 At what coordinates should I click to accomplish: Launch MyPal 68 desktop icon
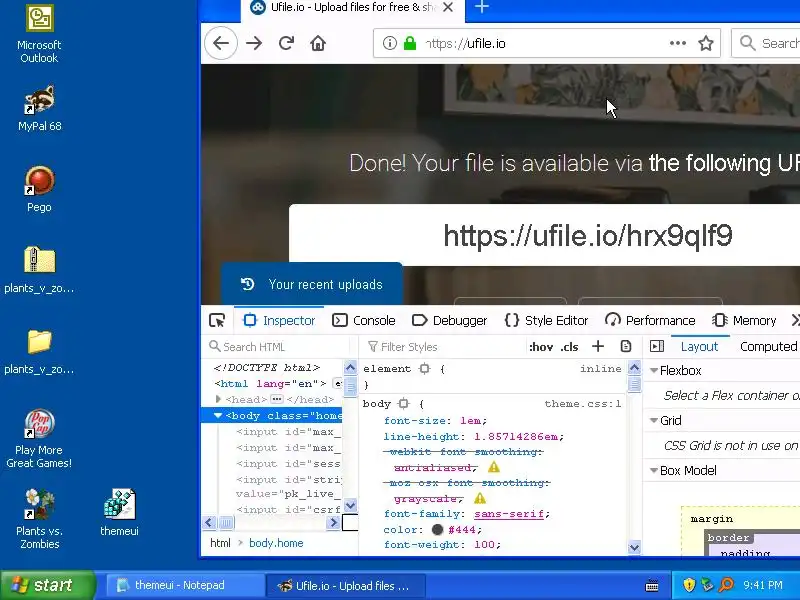[x=39, y=108]
